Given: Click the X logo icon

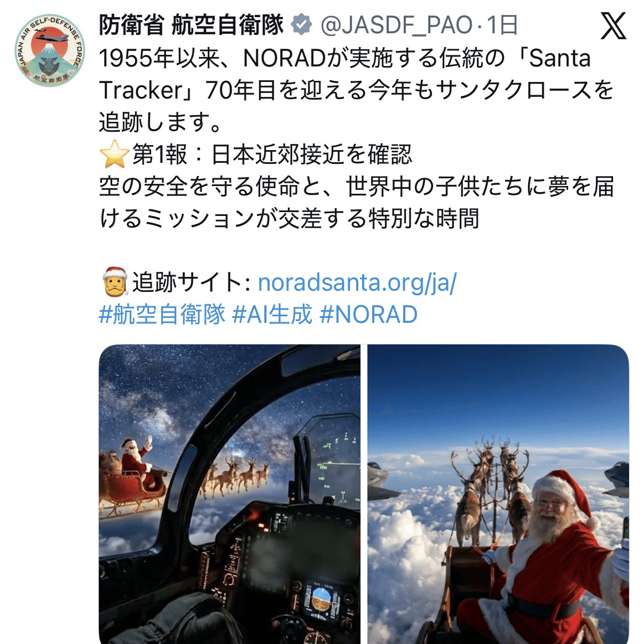Looking at the screenshot, I should tap(613, 26).
